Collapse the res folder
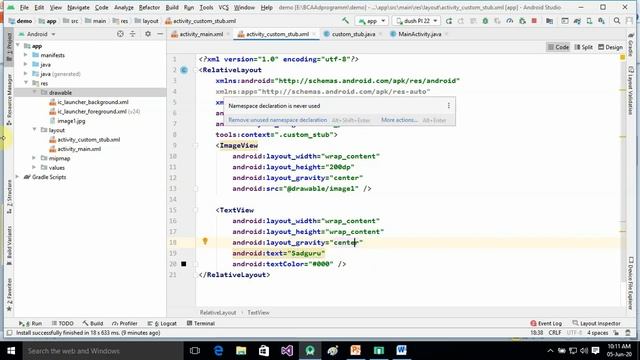The image size is (640, 360). click(26, 83)
